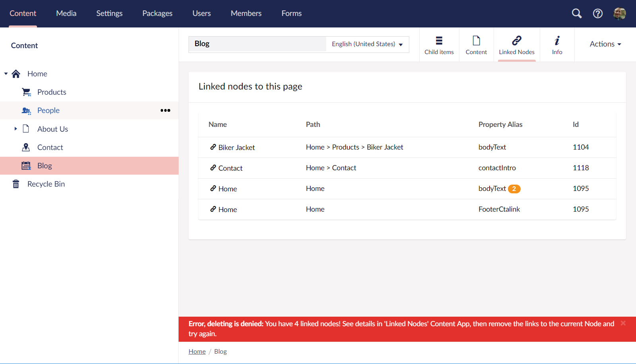
Task: Open People node options ellipsis
Action: 165,111
